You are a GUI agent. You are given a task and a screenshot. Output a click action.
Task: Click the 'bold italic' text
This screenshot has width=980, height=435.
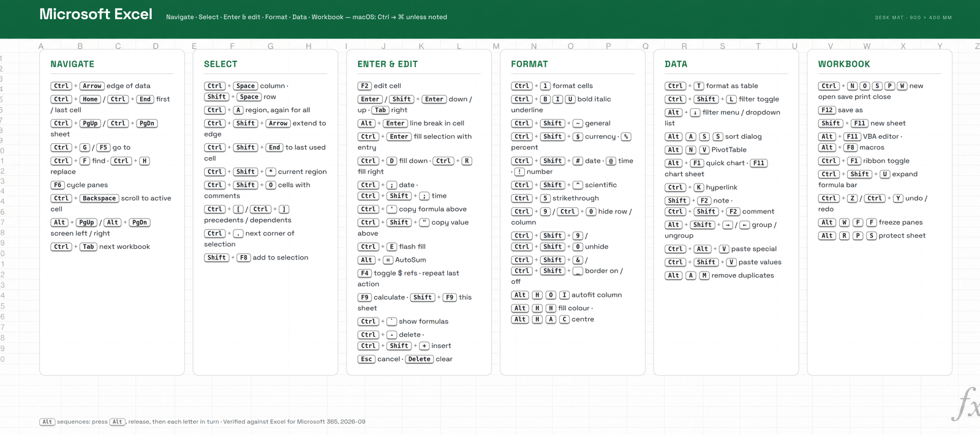pyautogui.click(x=594, y=99)
